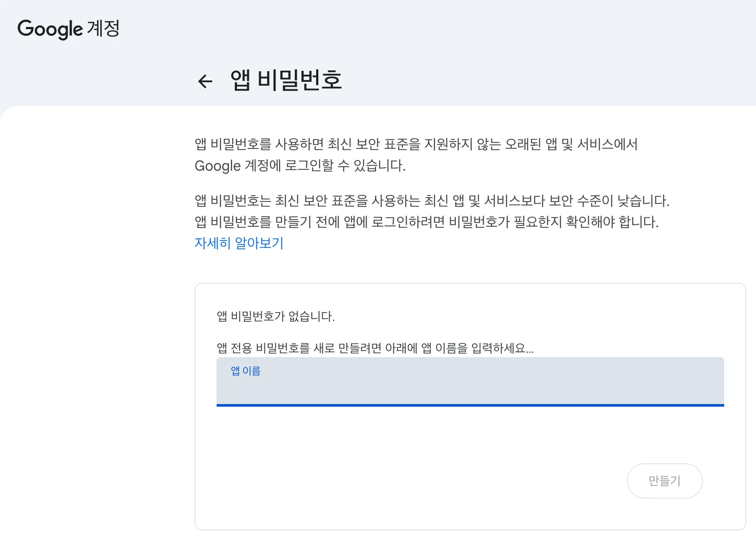Select the line starting with 앱 전용 비밀번호를 새로

pyautogui.click(x=375, y=348)
